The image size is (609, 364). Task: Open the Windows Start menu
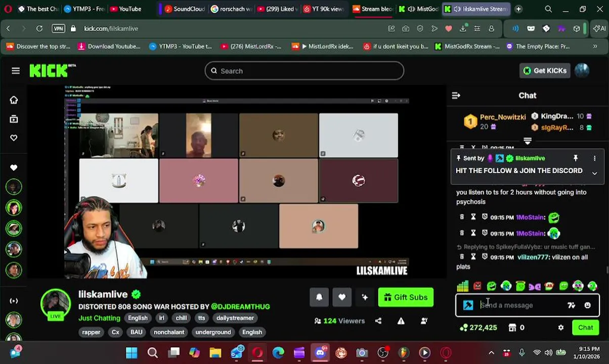tap(132, 352)
